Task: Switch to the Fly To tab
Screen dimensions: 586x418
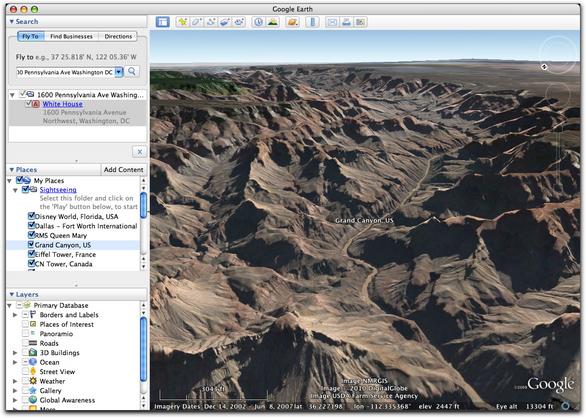Action: pyautogui.click(x=31, y=36)
